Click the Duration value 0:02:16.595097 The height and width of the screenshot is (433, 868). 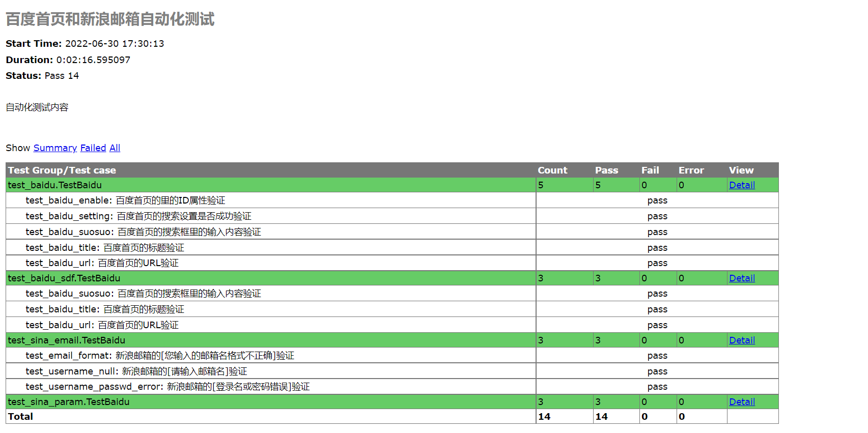pos(93,60)
